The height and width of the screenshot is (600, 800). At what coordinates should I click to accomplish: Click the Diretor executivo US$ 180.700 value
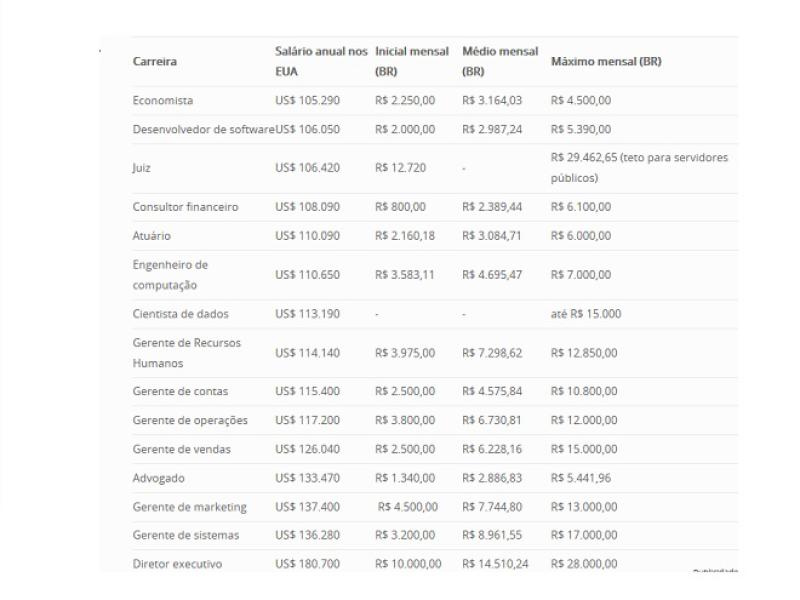[x=307, y=564]
